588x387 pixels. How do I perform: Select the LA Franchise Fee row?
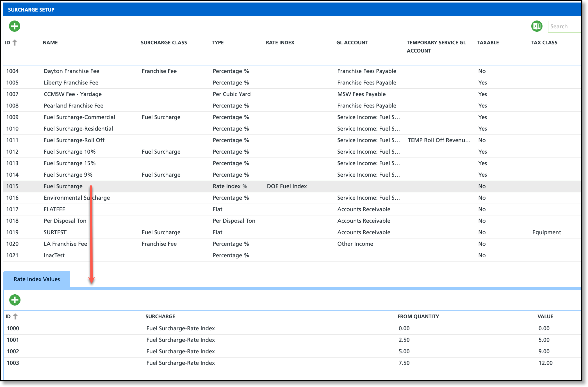(65, 244)
